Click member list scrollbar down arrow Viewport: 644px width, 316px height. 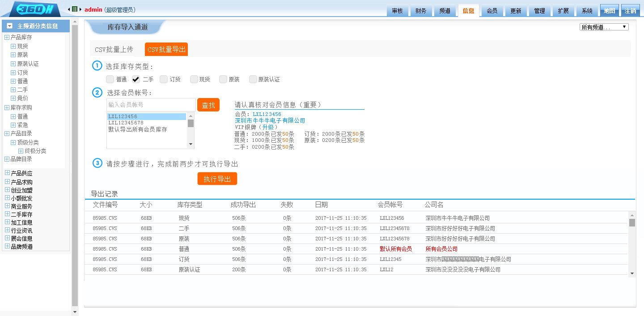(x=191, y=145)
